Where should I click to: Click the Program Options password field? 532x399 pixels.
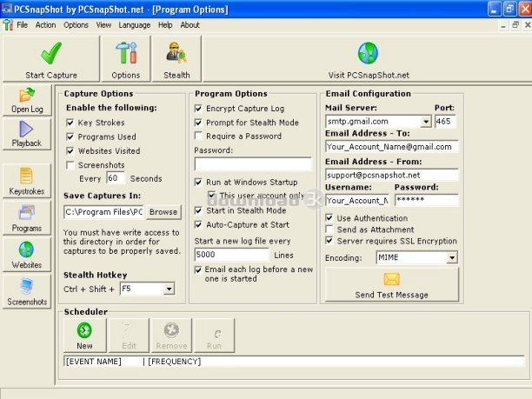click(x=253, y=164)
